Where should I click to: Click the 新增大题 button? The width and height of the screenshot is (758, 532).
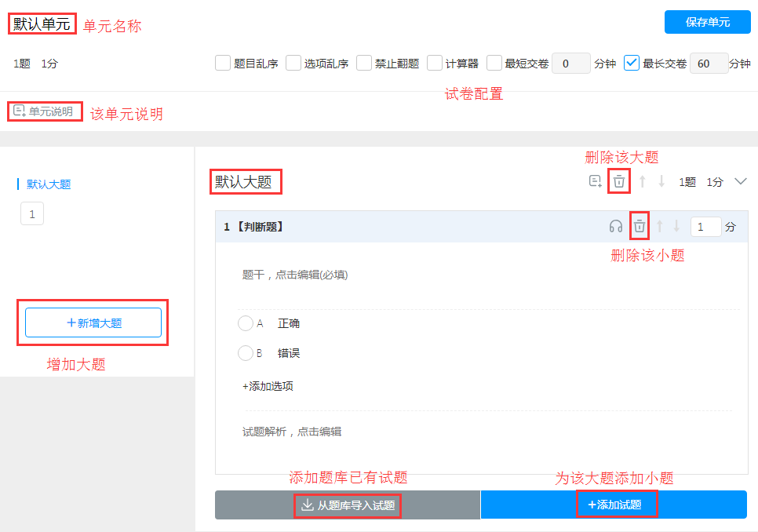(x=93, y=322)
